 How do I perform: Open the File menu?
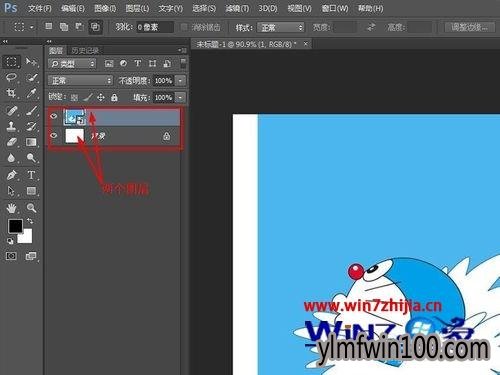pos(40,8)
